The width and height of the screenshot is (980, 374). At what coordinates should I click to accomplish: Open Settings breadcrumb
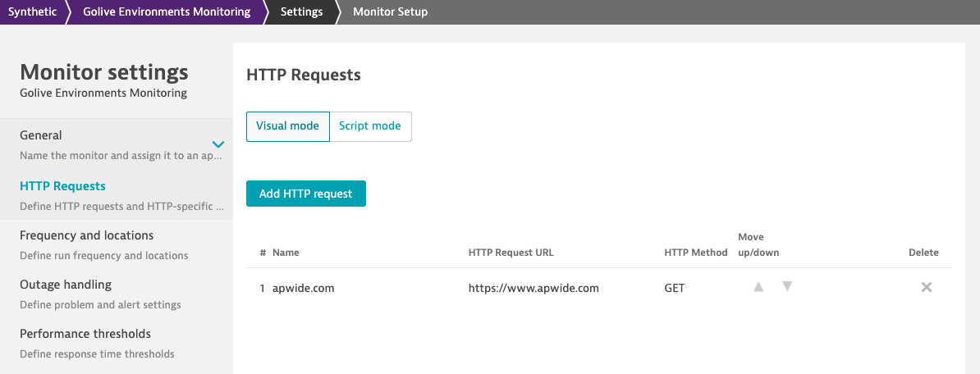[x=301, y=11]
